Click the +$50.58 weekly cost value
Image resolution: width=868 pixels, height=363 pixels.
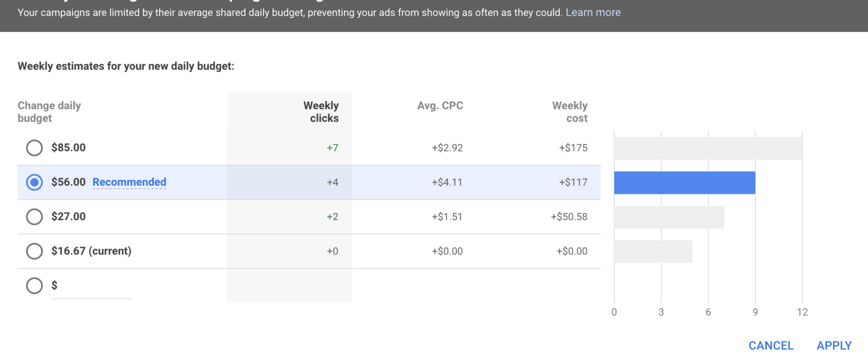click(x=569, y=217)
